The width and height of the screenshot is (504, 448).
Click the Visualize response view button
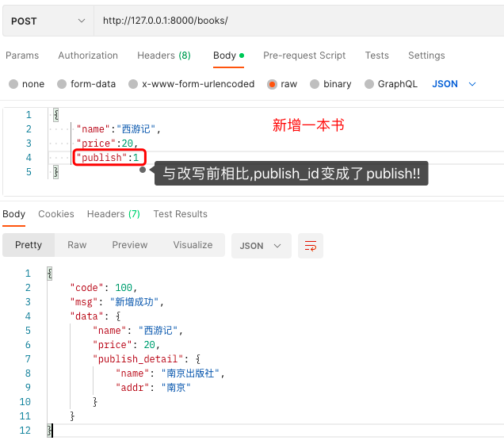click(193, 245)
